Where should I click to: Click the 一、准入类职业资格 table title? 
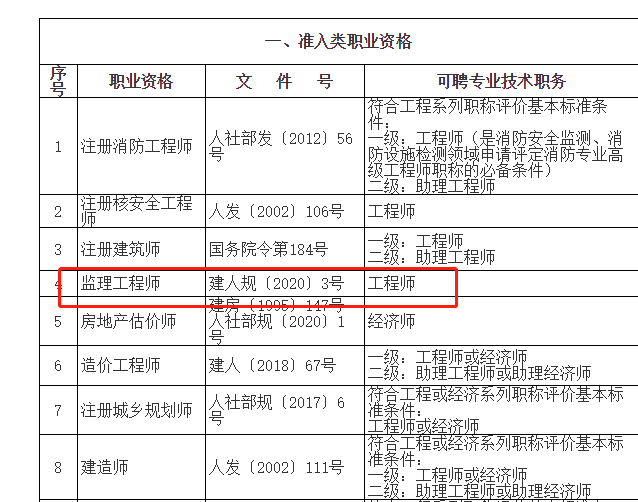[x=338, y=42]
